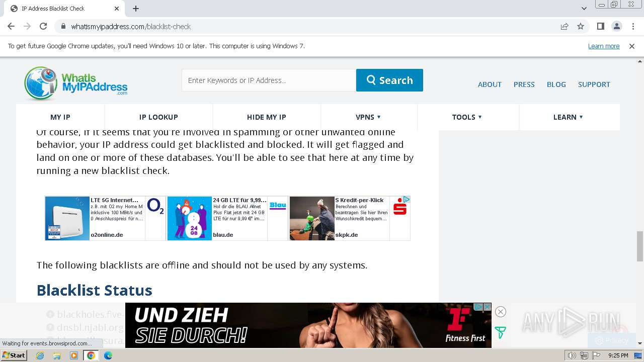Open the ABOUT link
The width and height of the screenshot is (644, 362).
pos(490,84)
